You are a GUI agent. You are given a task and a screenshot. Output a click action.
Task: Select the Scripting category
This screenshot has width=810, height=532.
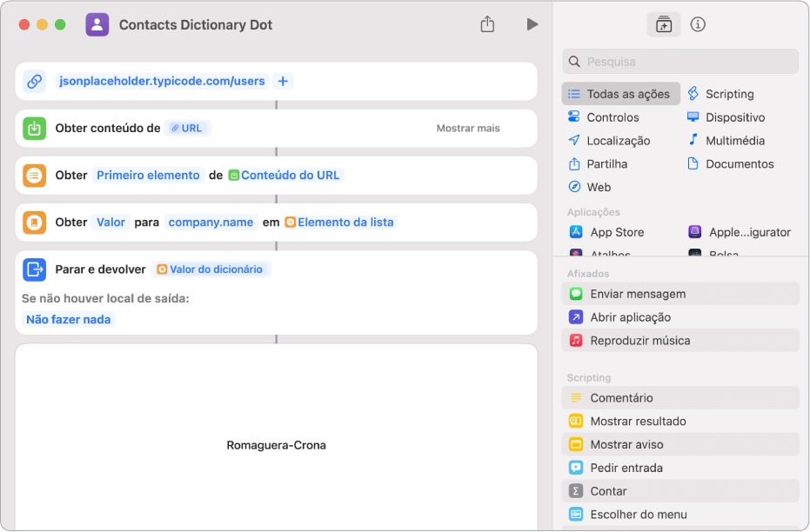coord(720,94)
